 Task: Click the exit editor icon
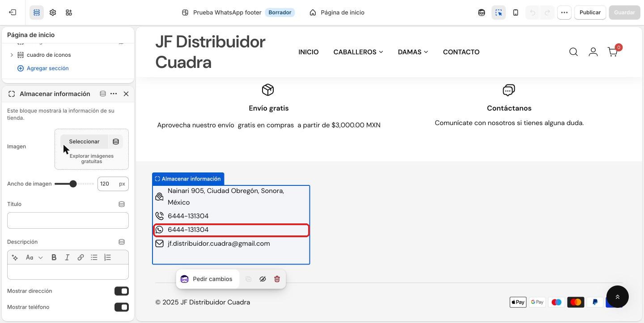pos(13,13)
